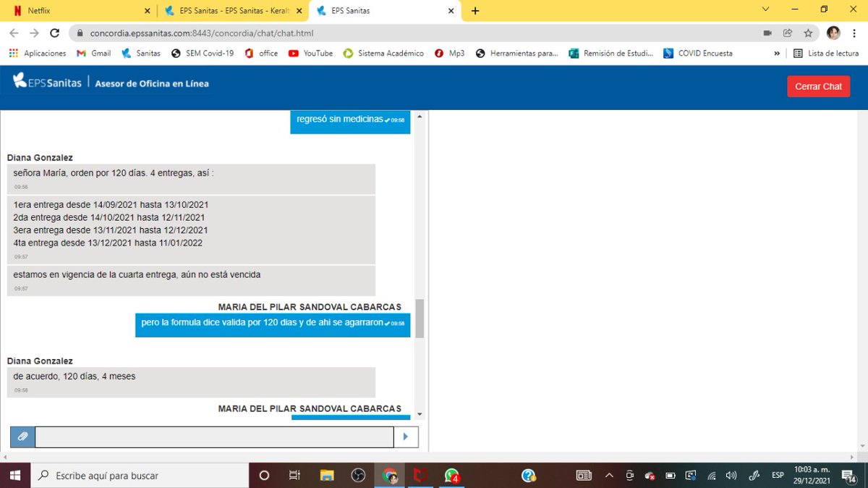Open the Sanitas bookmark
Viewport: 868px width, 488px height.
141,53
